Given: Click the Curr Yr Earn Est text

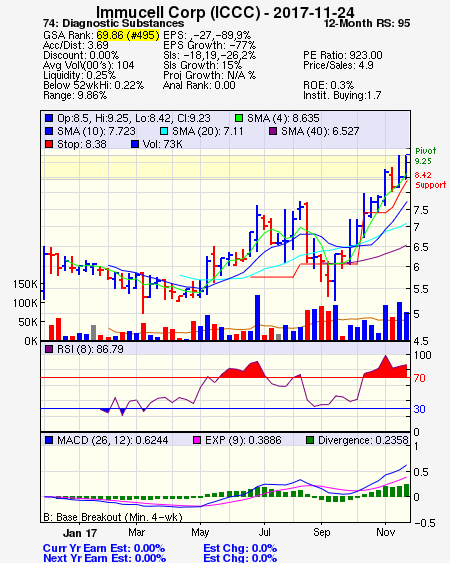Looking at the screenshot, I should (x=104, y=548).
